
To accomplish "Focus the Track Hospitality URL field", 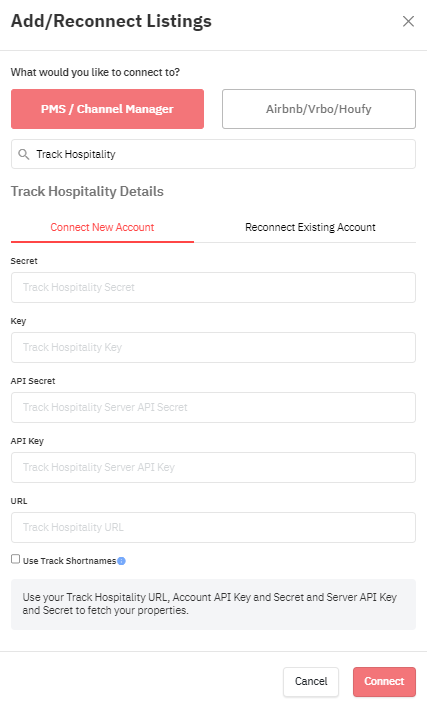I will (213, 527).
